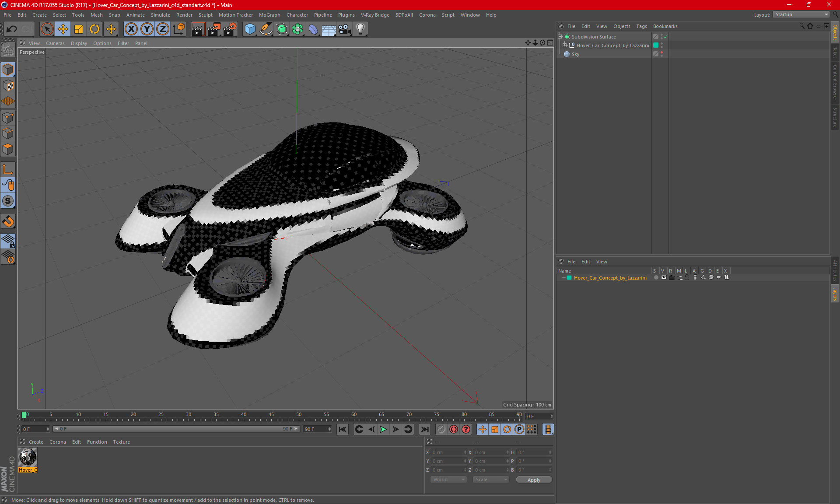Screen dimensions: 840x504
Task: Play the animation forward
Action: pyautogui.click(x=383, y=429)
